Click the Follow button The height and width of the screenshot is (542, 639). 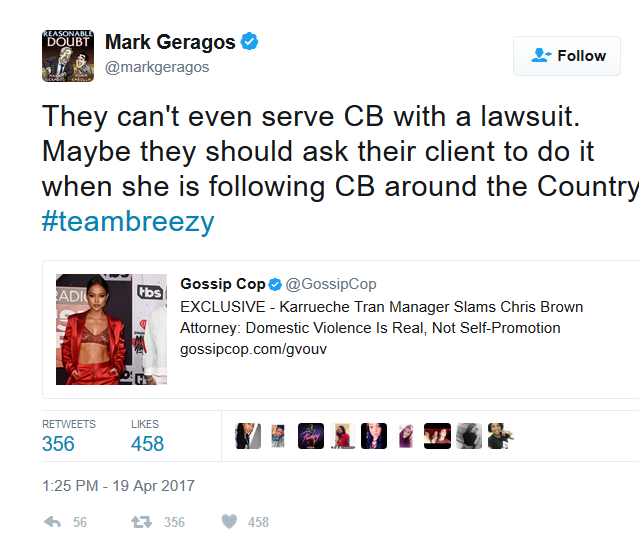pyautogui.click(x=567, y=56)
